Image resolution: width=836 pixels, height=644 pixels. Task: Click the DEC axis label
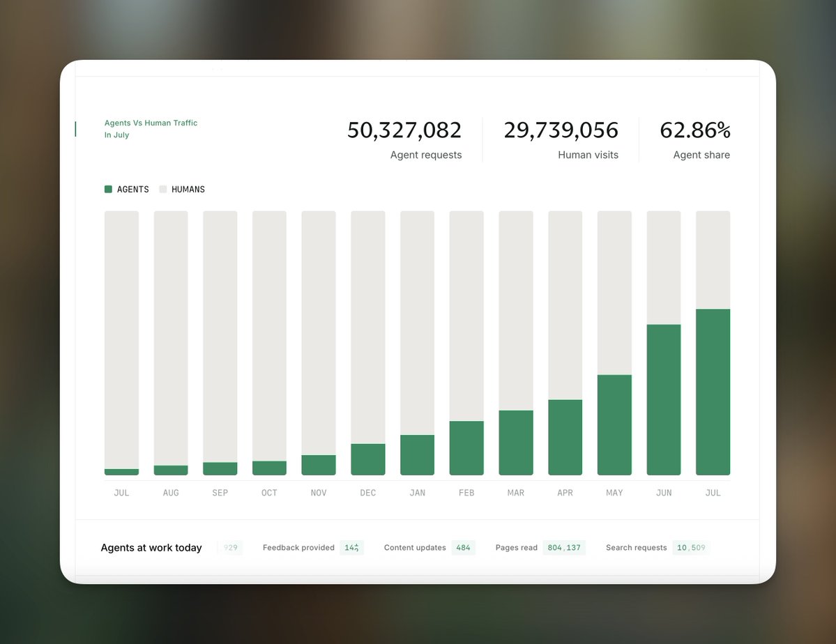(368, 493)
